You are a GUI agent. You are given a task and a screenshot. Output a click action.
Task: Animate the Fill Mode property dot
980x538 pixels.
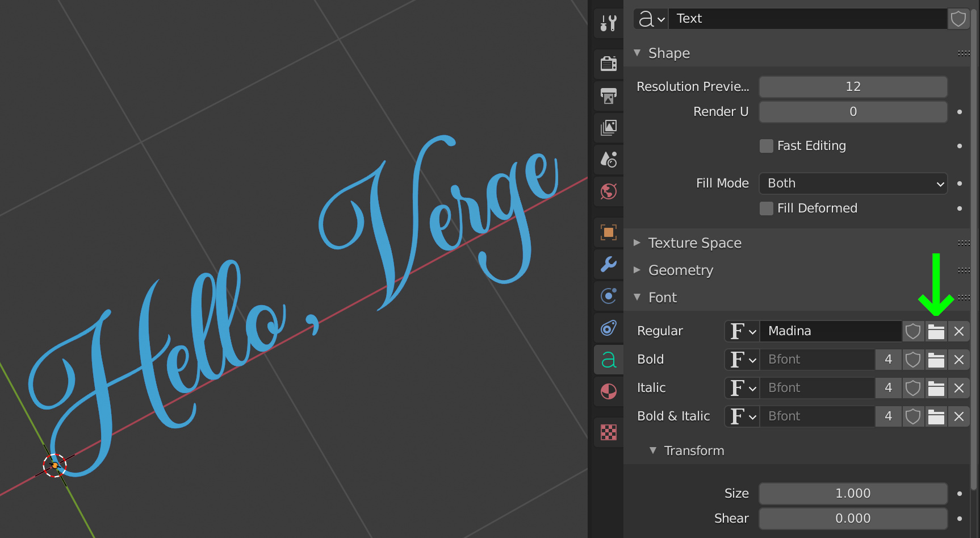960,183
